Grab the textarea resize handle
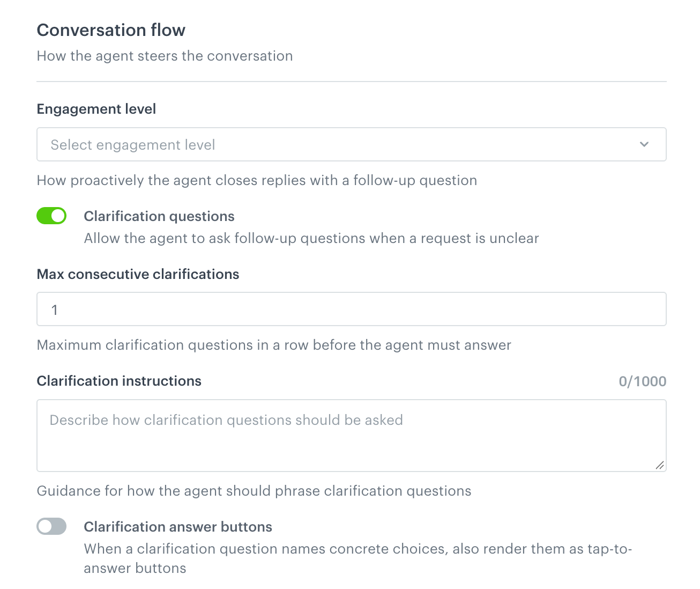The image size is (700, 589). click(660, 465)
